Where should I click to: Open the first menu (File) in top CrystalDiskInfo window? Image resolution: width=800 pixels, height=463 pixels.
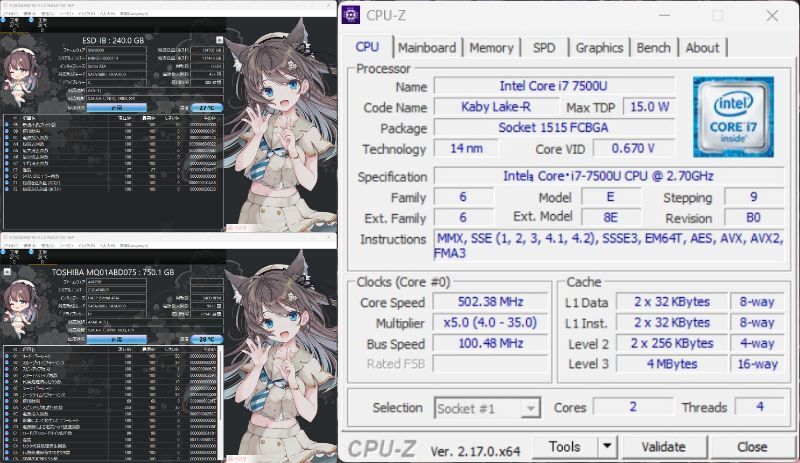10,14
